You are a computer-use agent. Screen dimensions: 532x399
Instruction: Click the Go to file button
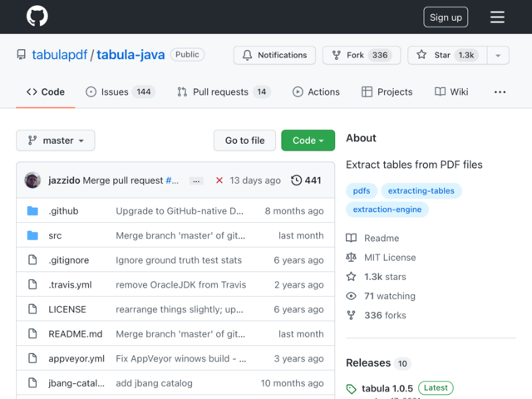click(x=244, y=140)
